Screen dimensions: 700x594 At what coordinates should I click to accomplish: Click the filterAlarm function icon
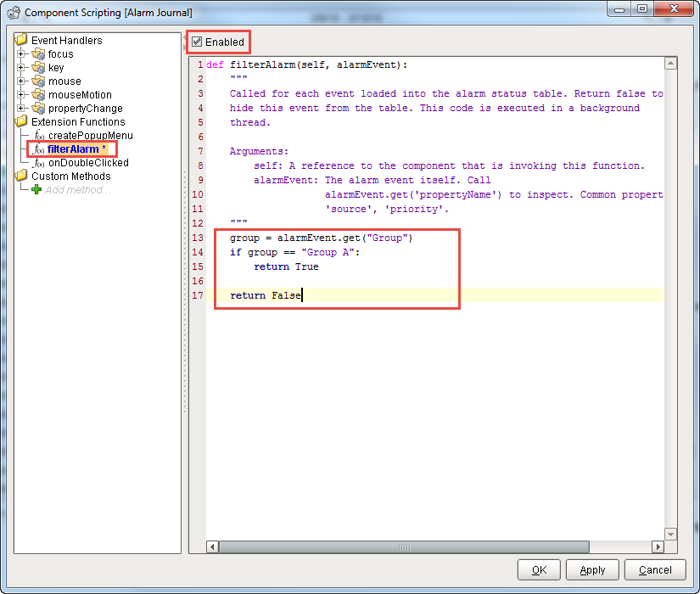point(39,149)
